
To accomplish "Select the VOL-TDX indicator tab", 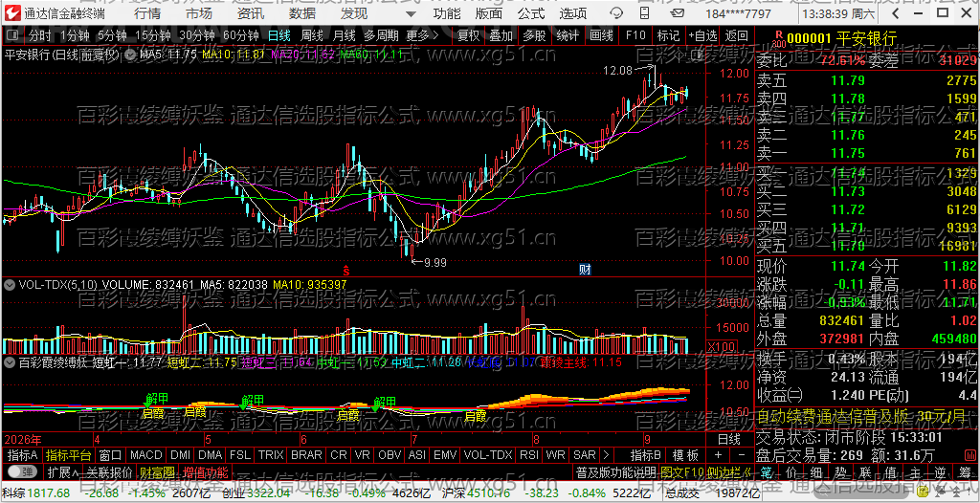I will tap(488, 455).
